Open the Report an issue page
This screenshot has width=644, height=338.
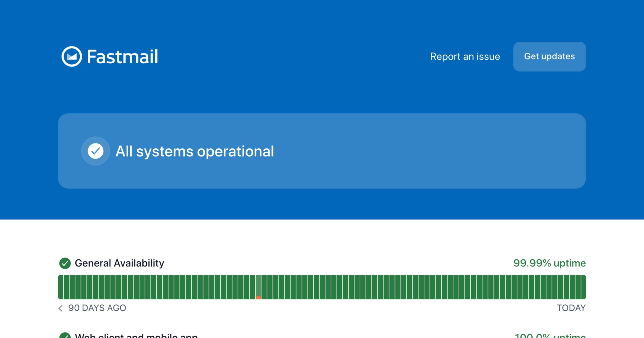(465, 57)
